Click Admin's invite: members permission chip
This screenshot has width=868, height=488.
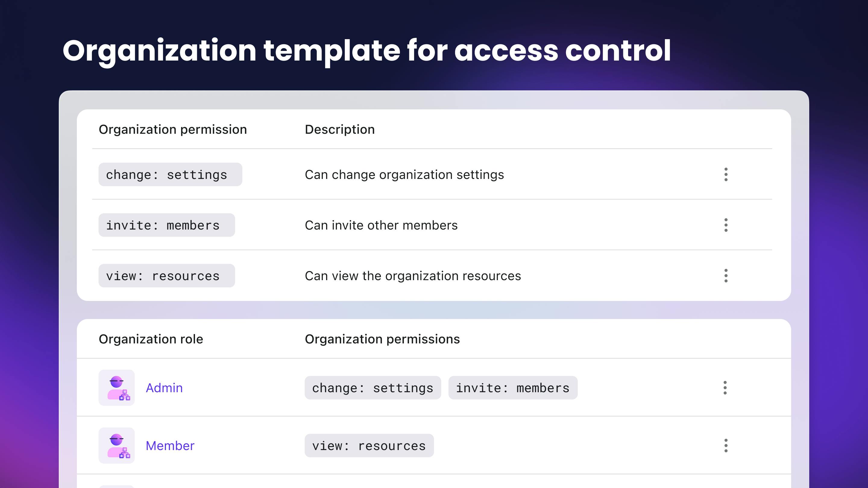(x=513, y=388)
